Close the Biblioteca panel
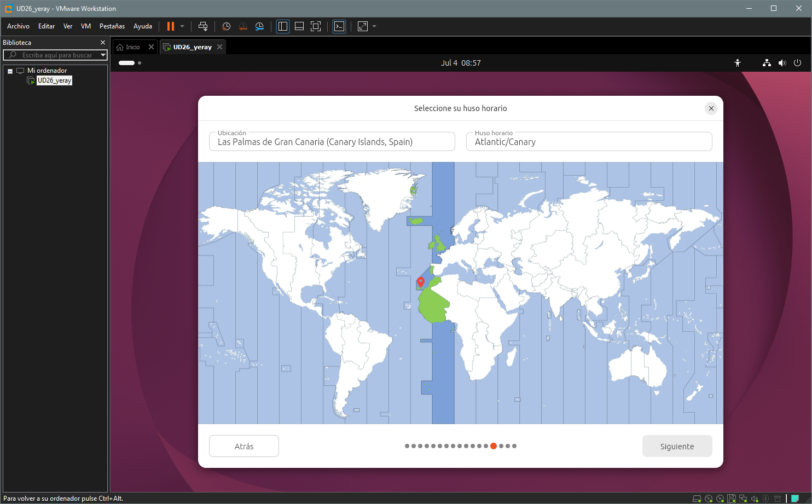Image resolution: width=812 pixels, height=504 pixels. pos(102,43)
